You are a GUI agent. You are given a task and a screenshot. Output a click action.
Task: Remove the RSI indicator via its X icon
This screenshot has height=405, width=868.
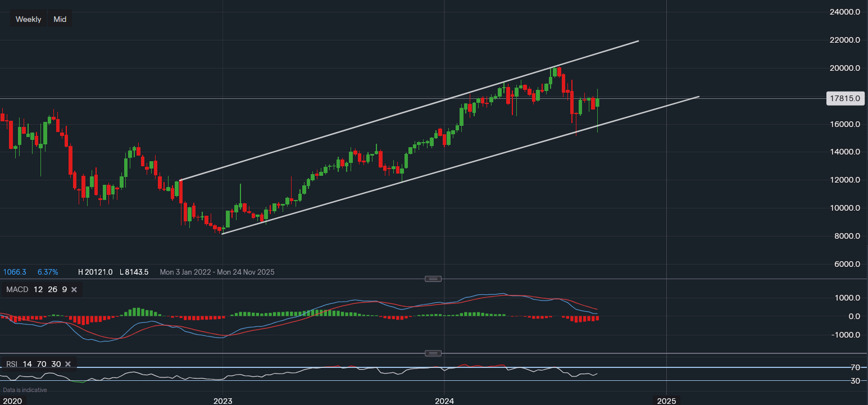coord(67,364)
